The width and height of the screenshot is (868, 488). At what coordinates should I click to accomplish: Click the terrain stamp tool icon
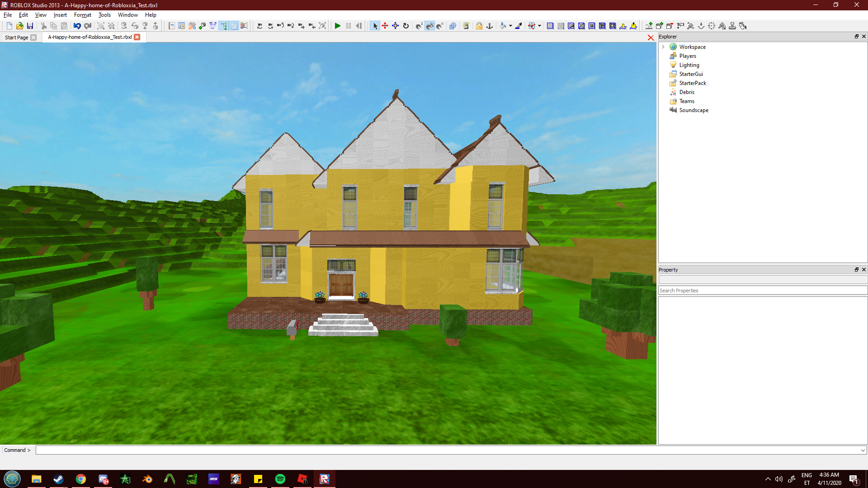tap(732, 26)
